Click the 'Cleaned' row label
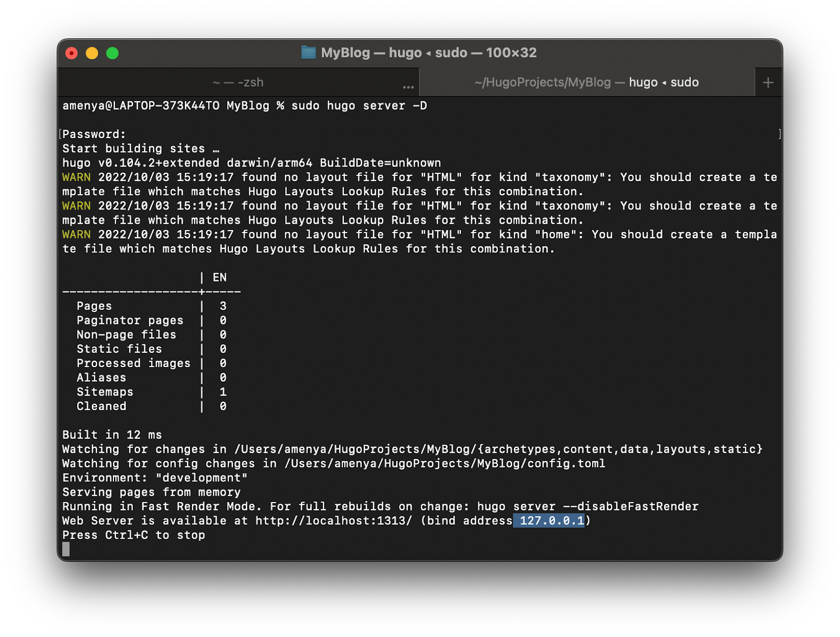840x637 pixels. click(x=101, y=406)
